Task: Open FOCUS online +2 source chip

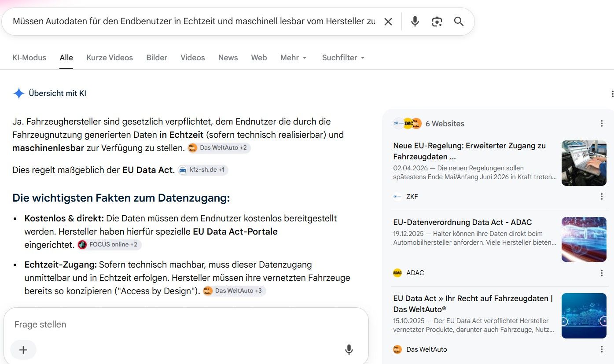Action: (109, 245)
